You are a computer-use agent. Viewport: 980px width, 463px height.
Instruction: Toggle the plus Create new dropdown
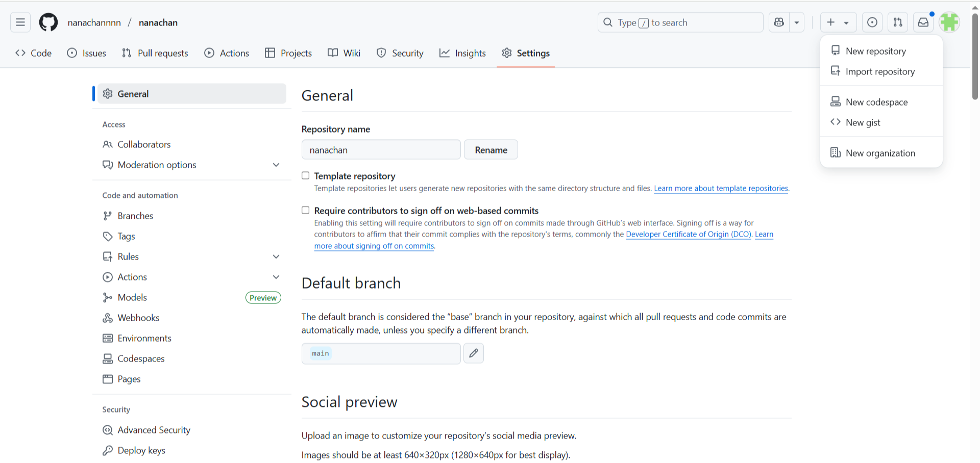(838, 22)
